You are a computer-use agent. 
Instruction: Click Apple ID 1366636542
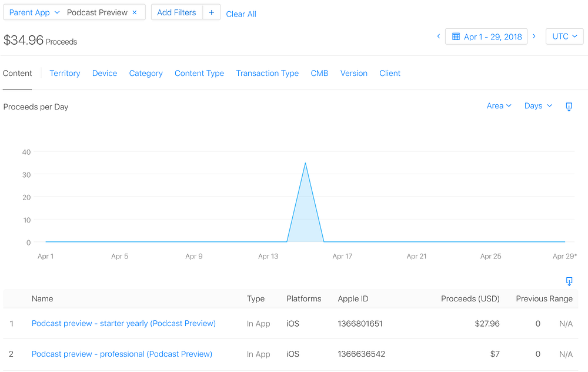361,354
